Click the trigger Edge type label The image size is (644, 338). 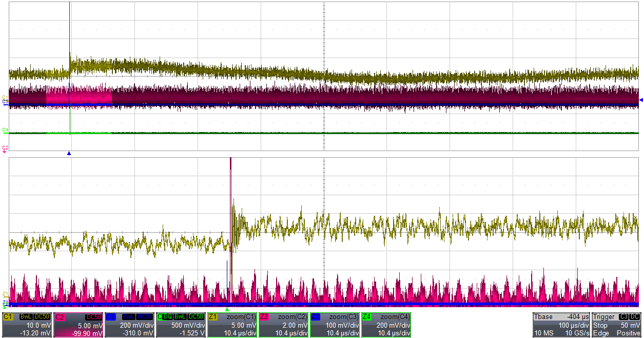pyautogui.click(x=600, y=333)
